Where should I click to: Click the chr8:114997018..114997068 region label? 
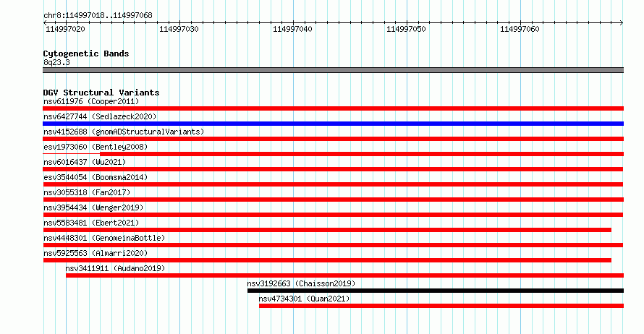[98, 15]
